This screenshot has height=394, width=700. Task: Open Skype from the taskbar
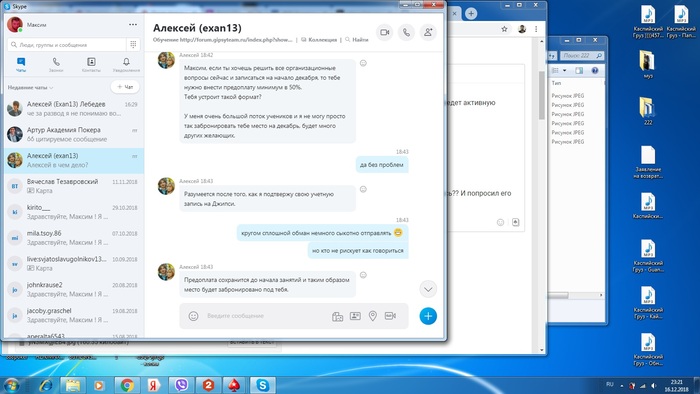coord(262,385)
